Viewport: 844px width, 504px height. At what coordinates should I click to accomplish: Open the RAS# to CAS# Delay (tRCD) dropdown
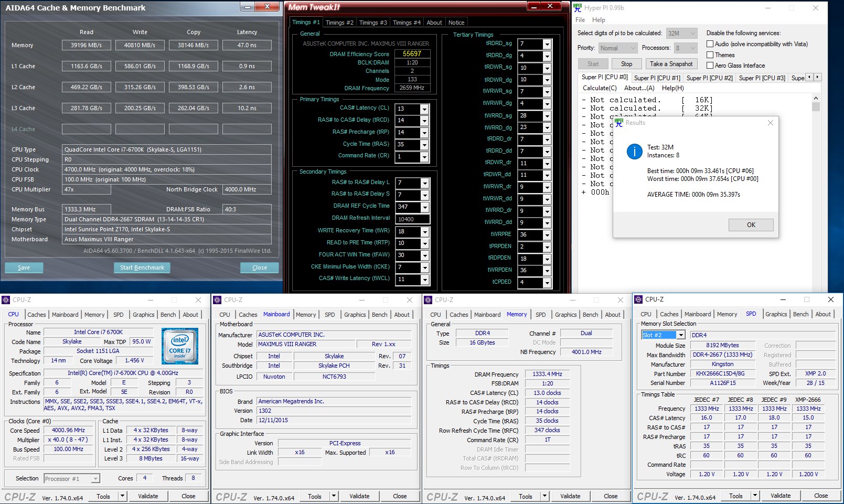[424, 121]
